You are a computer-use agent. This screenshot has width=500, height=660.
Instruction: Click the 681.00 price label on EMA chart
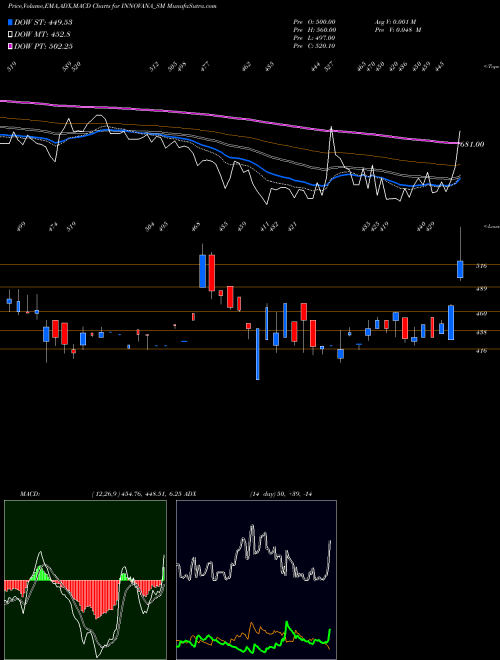click(471, 144)
